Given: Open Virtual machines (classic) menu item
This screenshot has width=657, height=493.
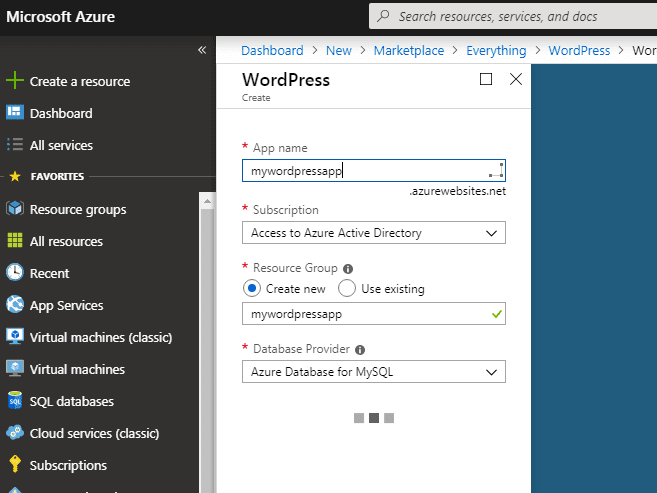Looking at the screenshot, I should pos(100,337).
